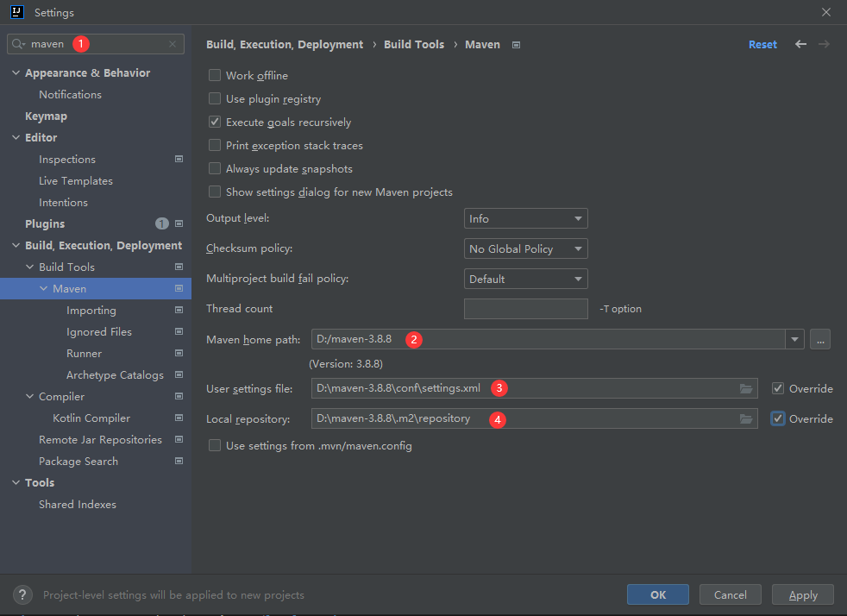
Task: Click the Thread count input field
Action: click(x=525, y=309)
